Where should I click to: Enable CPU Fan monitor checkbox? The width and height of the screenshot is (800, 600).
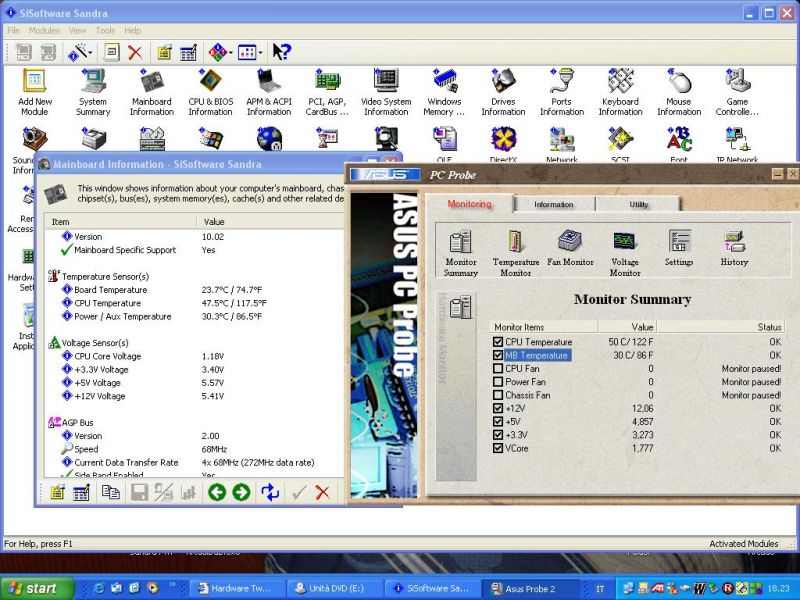[498, 368]
